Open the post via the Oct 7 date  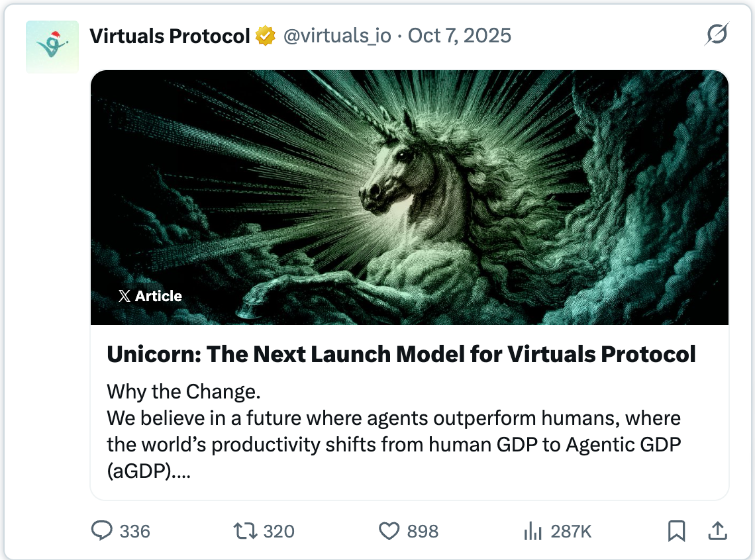460,36
